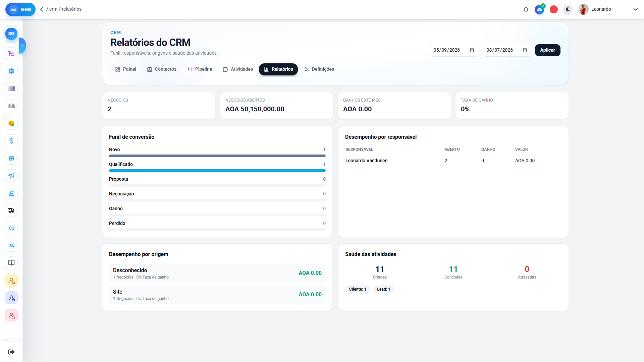644x362 pixels.
Task: Click the Perdido funnel stage label
Action: tap(117, 224)
